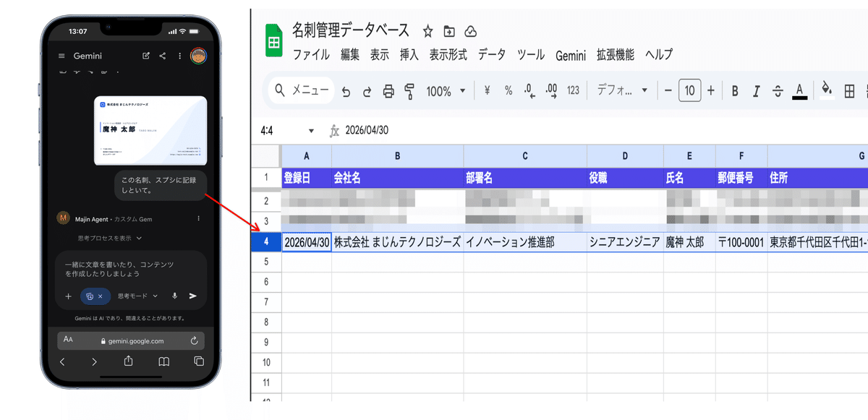Increase font size with plus button

[x=710, y=91]
